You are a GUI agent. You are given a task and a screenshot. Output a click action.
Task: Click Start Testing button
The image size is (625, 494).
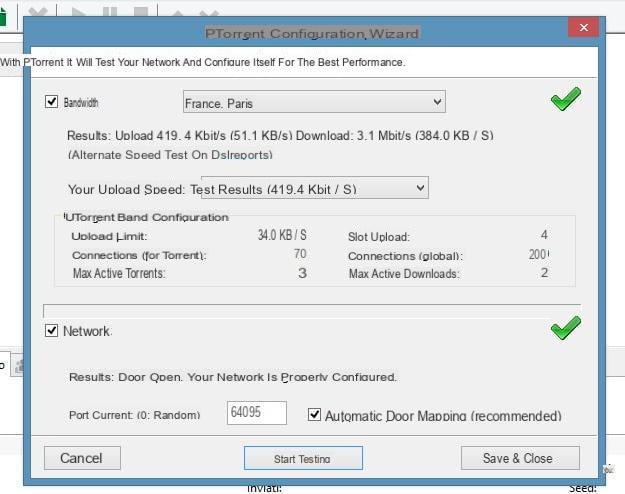pos(303,458)
